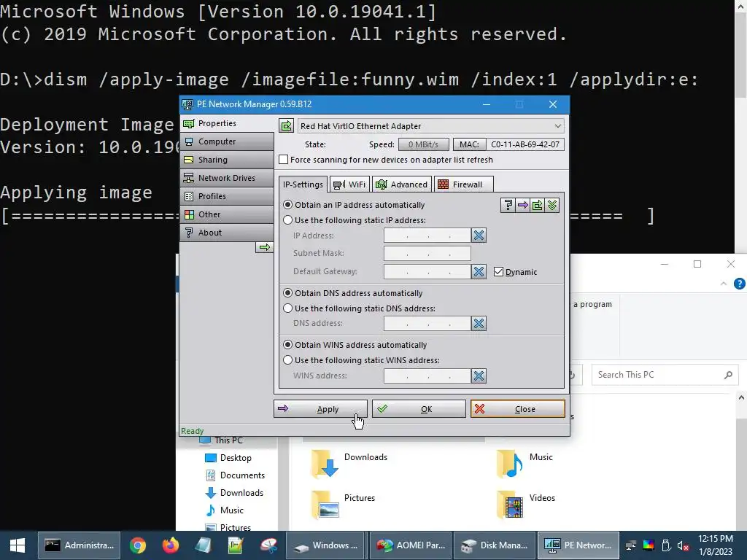Image resolution: width=747 pixels, height=560 pixels.
Task: Click into the IP Address input field
Action: coord(427,236)
